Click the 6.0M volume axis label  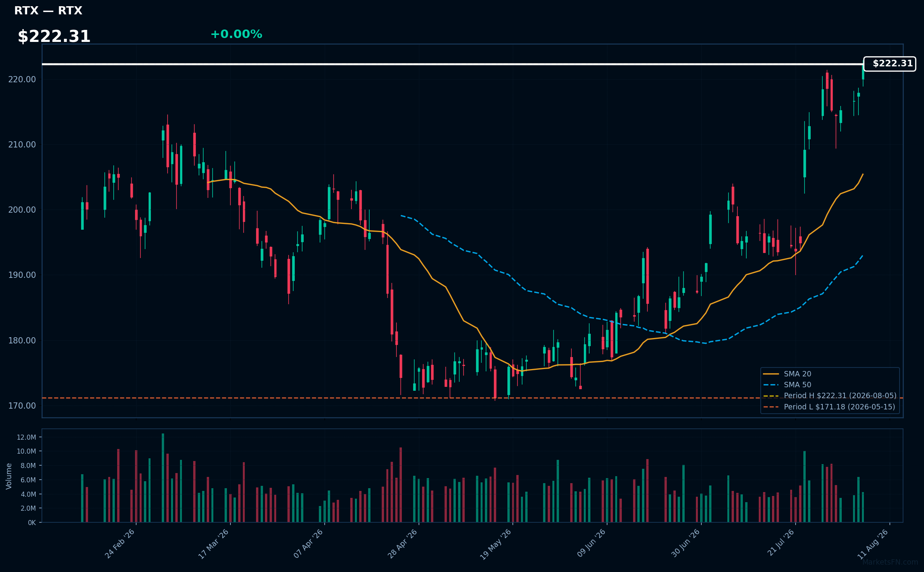coord(28,480)
